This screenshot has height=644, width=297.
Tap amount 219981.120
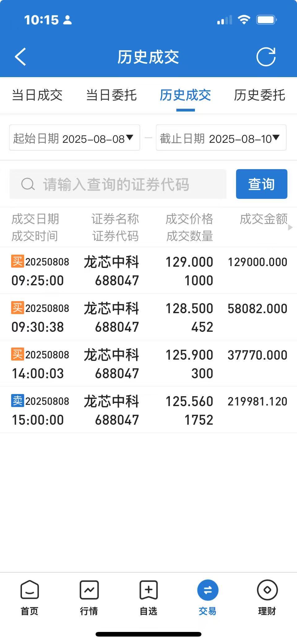point(257,401)
